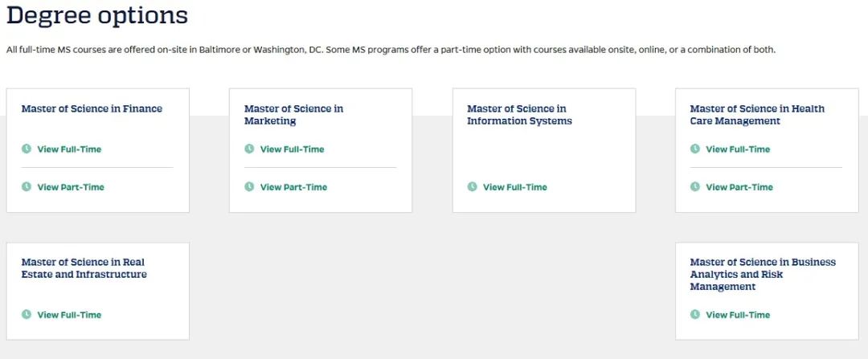This screenshot has width=868, height=359.
Task: Open View Part-Time for MS in Finance
Action: [x=70, y=187]
